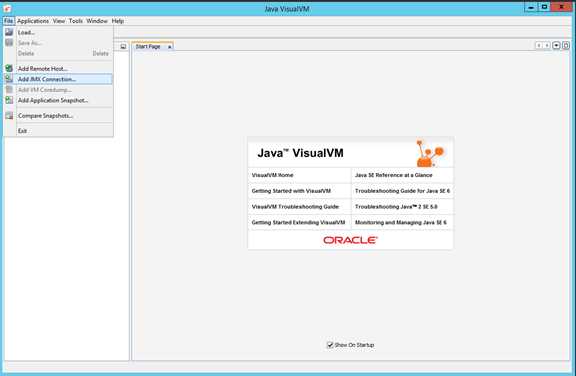The height and width of the screenshot is (376, 576).
Task: Minimize the Applications side panel
Action: (123, 46)
